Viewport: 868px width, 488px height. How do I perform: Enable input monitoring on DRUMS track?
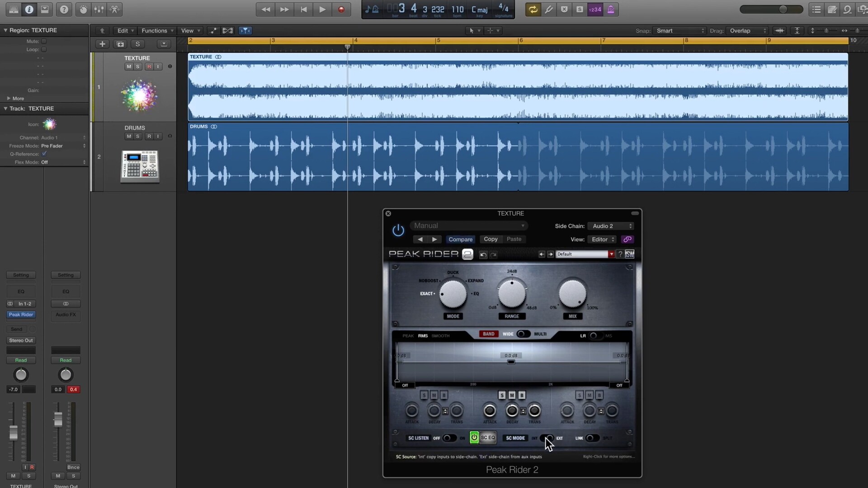[x=158, y=136]
